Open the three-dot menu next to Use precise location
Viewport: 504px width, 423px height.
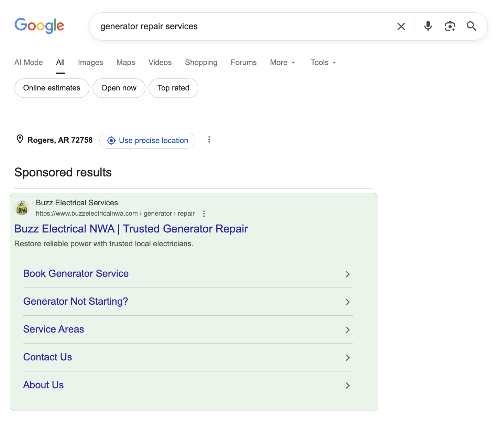point(209,140)
